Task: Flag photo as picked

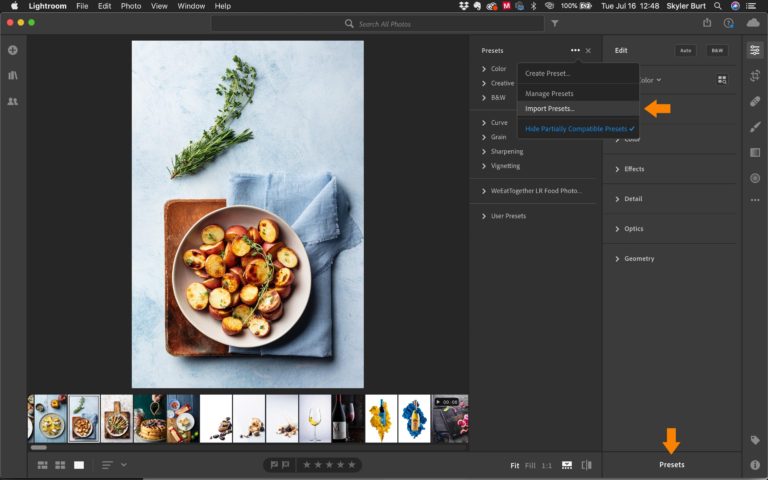Action: click(x=274, y=464)
